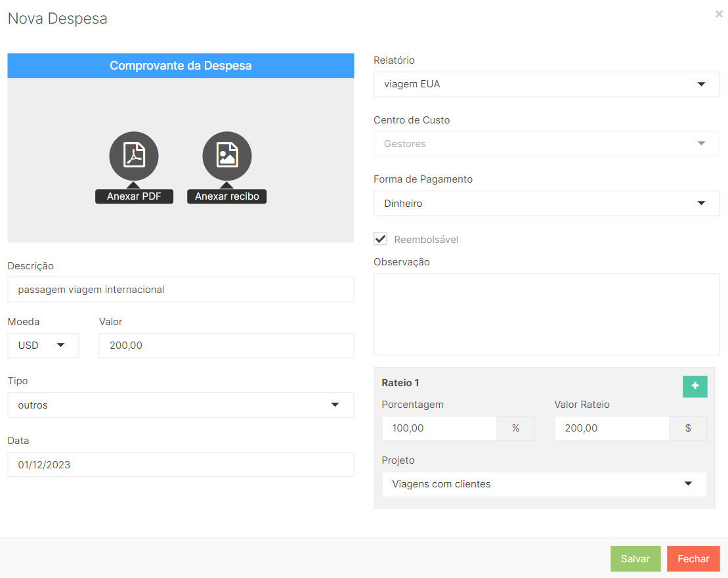Click the percent sign addon on Porcentagem
The image size is (728, 578).
point(515,428)
